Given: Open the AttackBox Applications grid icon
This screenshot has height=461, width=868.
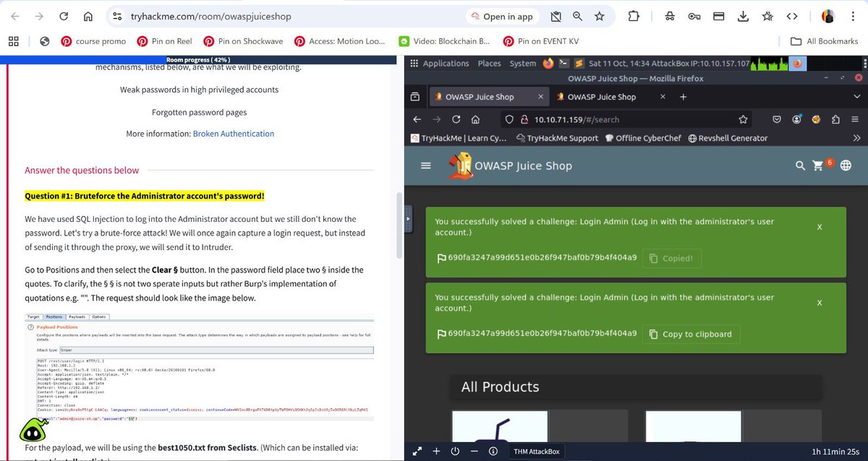Looking at the screenshot, I should click(x=414, y=64).
